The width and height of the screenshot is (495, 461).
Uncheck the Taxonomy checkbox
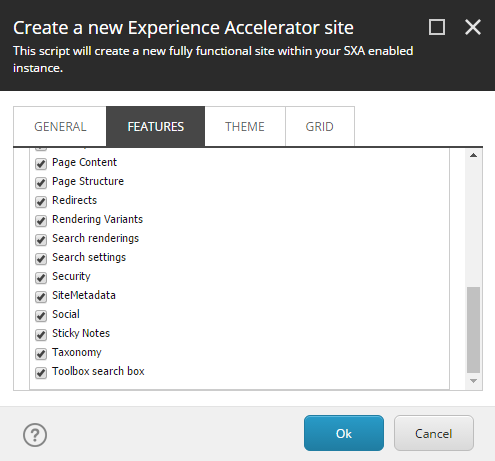click(41, 354)
